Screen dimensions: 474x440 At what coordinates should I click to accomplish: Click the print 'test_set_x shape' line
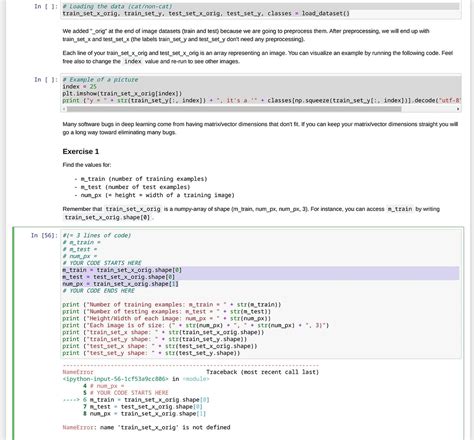tap(160, 346)
